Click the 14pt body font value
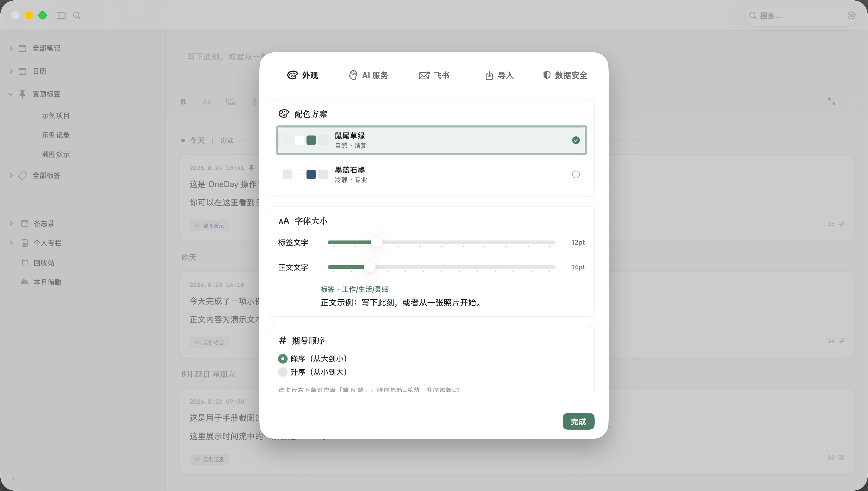Viewport: 868px width, 491px height. click(x=578, y=267)
